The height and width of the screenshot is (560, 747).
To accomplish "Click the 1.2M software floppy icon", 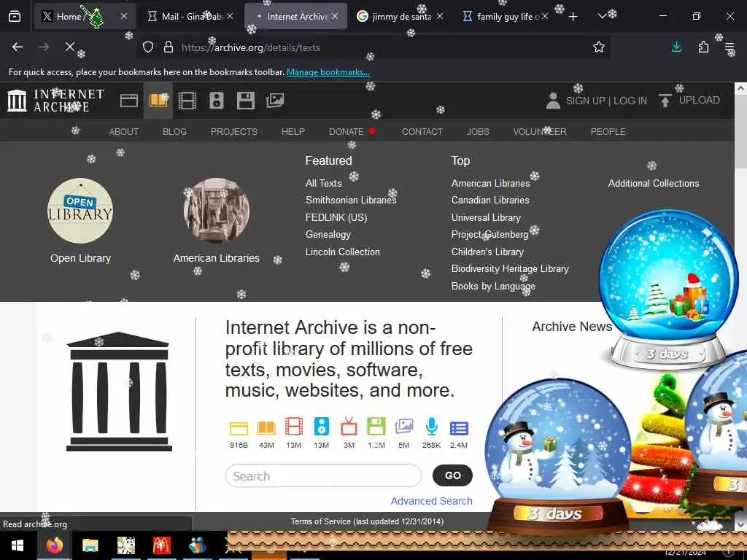I will click(376, 426).
